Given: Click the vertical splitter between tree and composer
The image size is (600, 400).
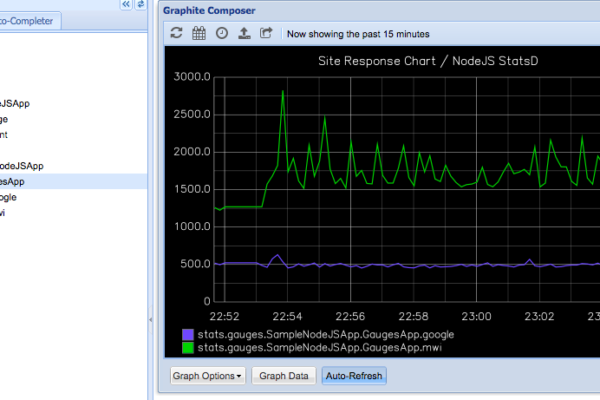Looking at the screenshot, I should (x=150, y=320).
